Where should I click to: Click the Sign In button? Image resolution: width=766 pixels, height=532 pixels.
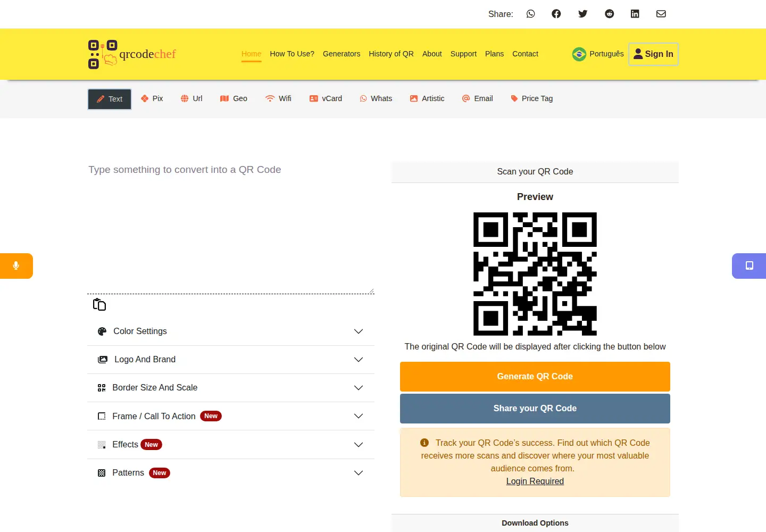click(x=653, y=54)
